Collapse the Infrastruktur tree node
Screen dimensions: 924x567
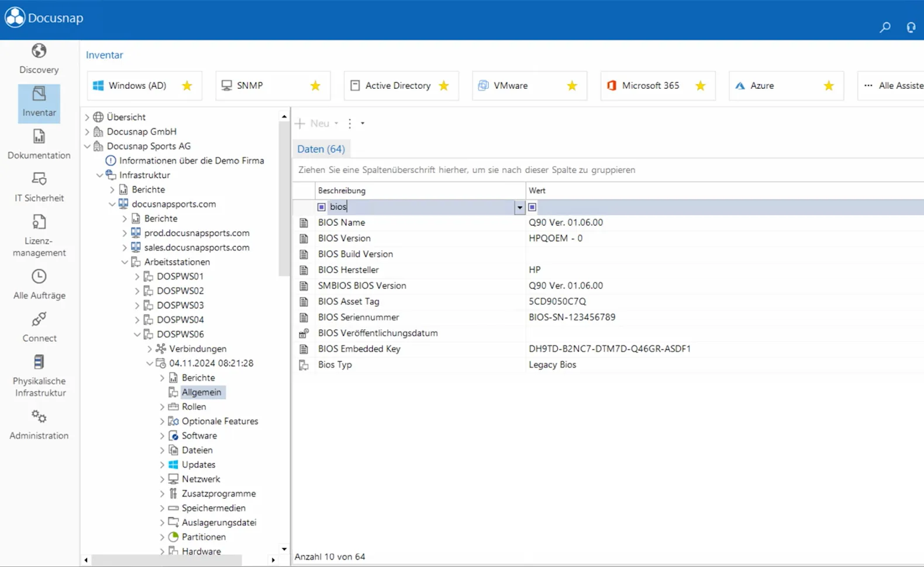pyautogui.click(x=99, y=175)
